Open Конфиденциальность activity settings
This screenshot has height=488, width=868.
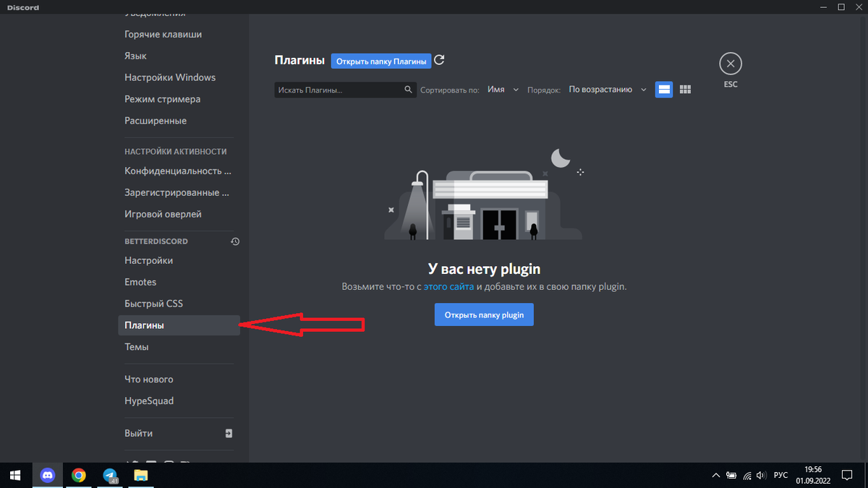(x=179, y=171)
